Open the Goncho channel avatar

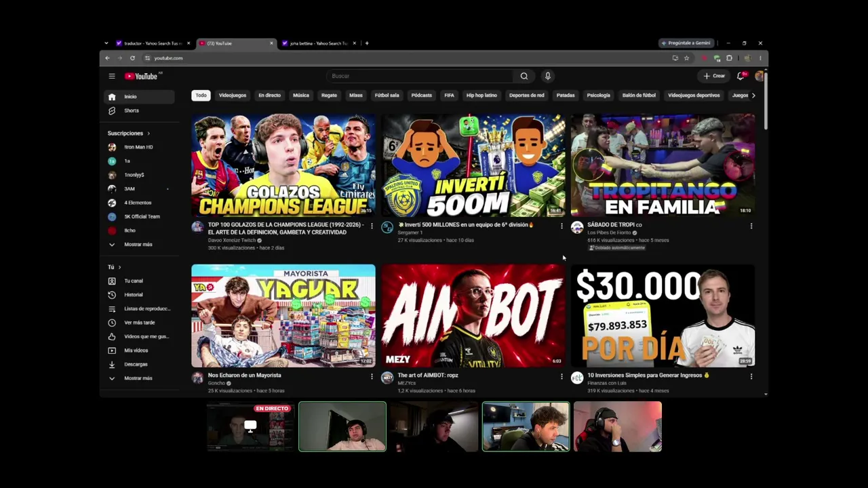click(197, 378)
